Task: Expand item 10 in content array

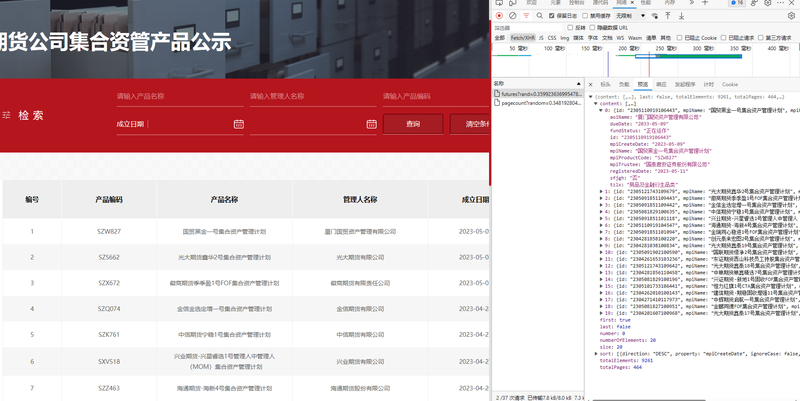Action: point(601,252)
